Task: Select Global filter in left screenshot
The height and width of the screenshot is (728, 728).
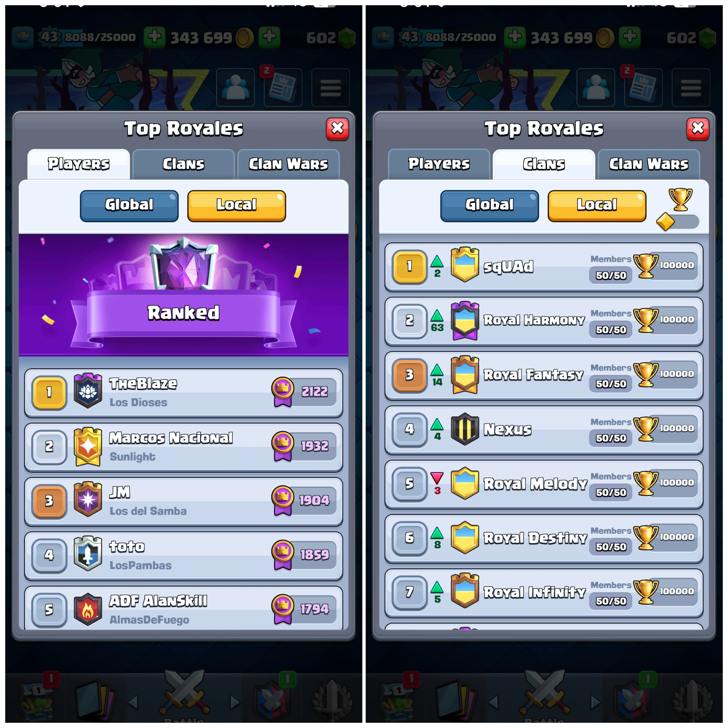Action: [129, 206]
